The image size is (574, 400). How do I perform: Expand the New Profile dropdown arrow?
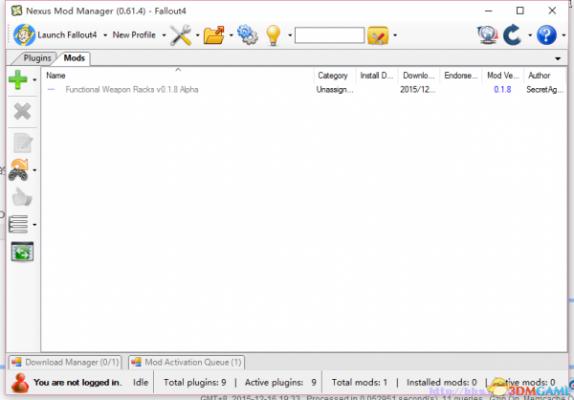pos(164,35)
